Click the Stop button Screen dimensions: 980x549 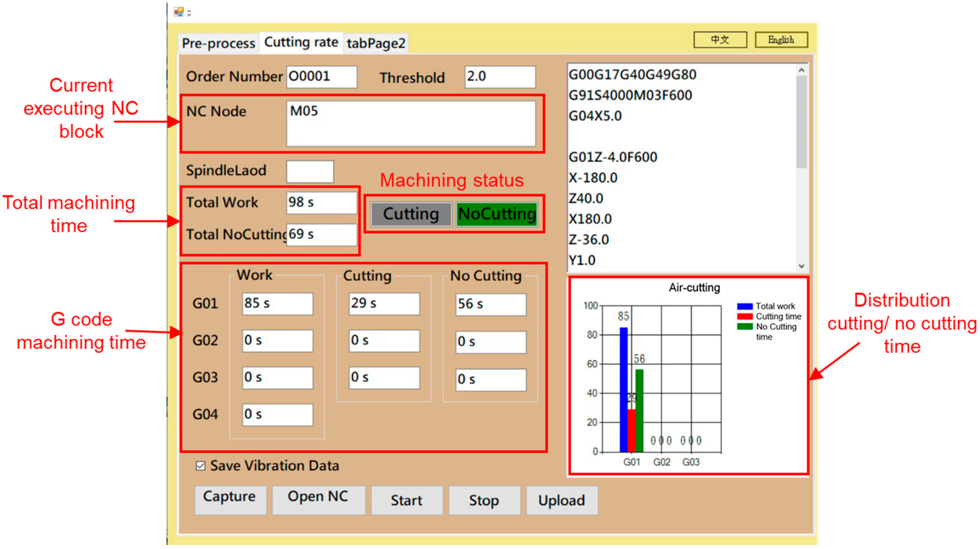[484, 500]
